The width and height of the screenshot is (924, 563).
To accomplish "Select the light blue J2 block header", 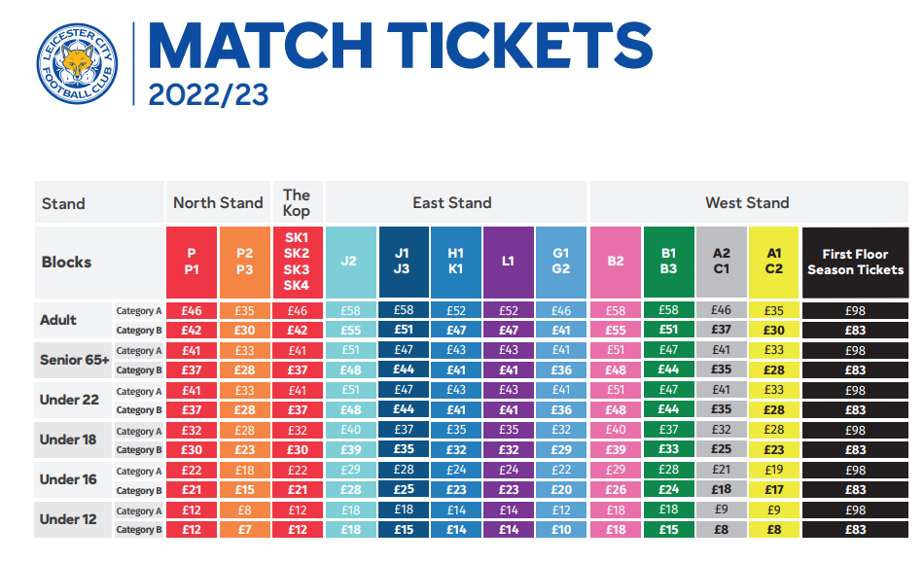I will [x=350, y=263].
